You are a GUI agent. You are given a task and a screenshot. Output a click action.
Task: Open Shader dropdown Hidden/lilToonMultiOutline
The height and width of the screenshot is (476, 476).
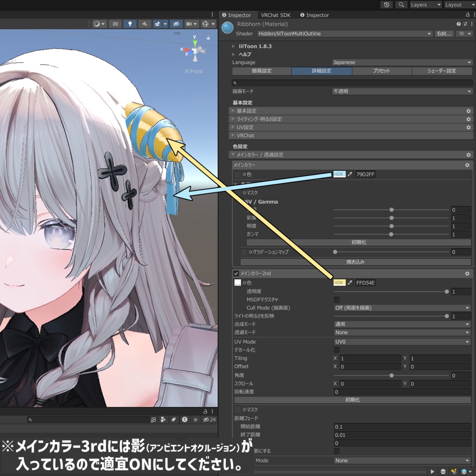[345, 33]
